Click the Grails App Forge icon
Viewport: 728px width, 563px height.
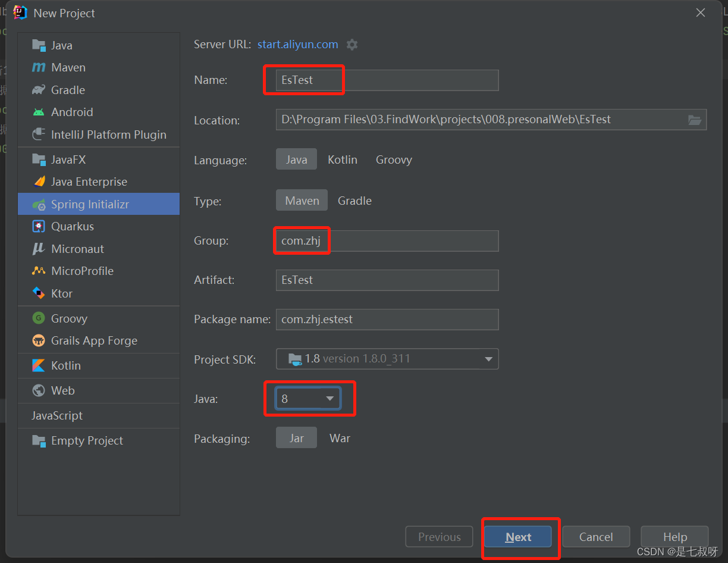[x=39, y=340]
